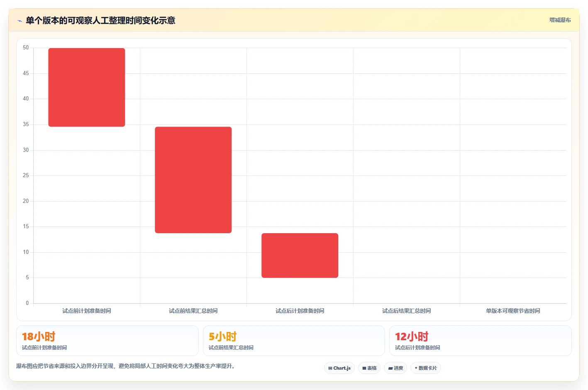Viewport: 588px width, 390px height.
Task: Click x-axis label 试点前计划准备时间 under the chart
Action: tap(87, 311)
